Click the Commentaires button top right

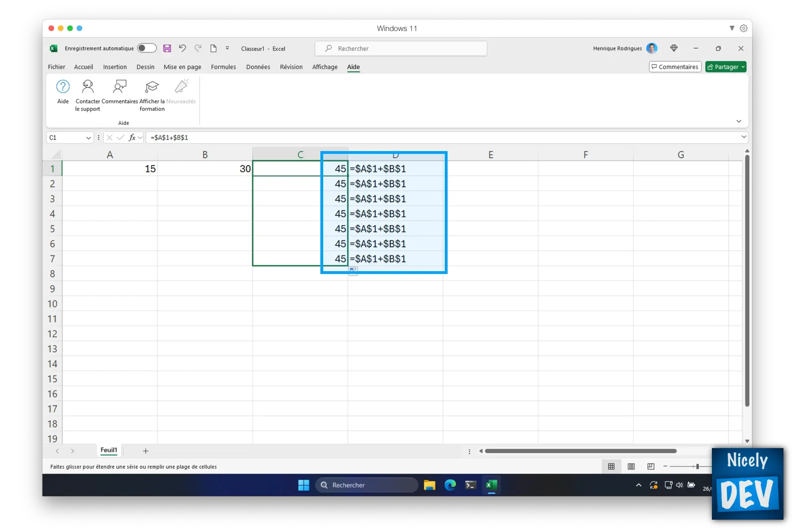point(675,67)
